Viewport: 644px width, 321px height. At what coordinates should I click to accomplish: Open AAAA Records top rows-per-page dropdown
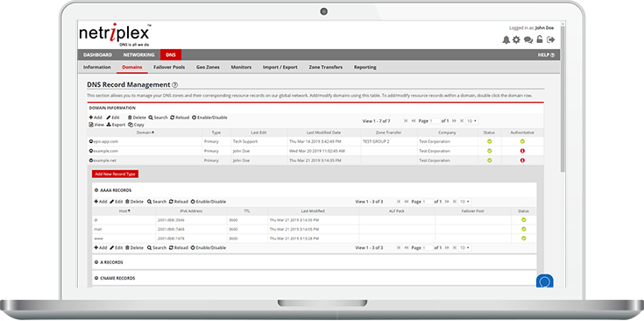tap(464, 202)
